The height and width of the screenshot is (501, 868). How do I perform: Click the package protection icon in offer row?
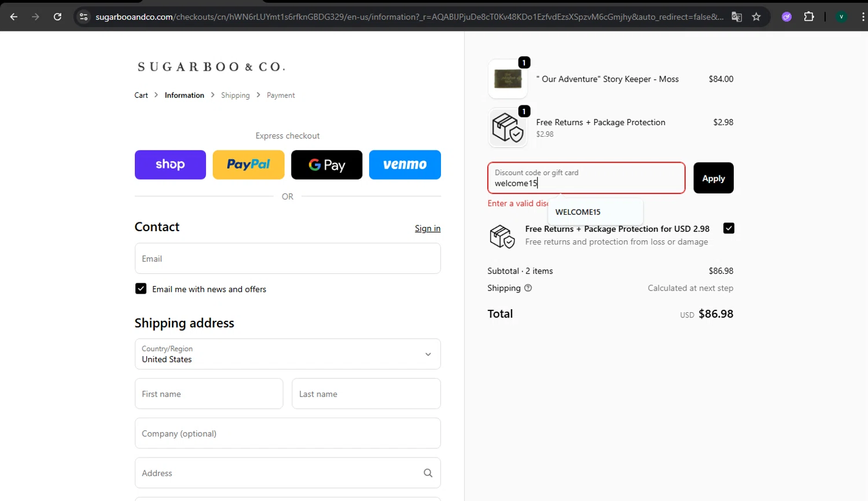(x=502, y=236)
